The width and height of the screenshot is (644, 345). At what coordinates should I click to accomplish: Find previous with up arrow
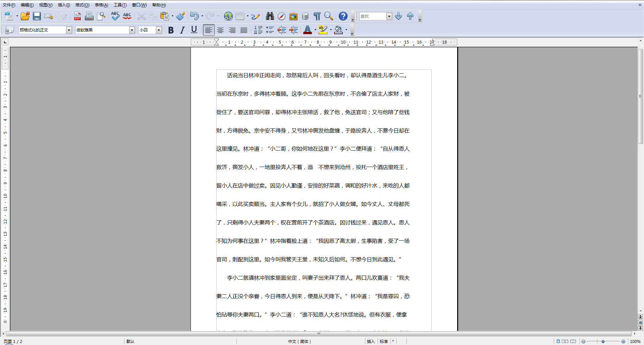(410, 16)
